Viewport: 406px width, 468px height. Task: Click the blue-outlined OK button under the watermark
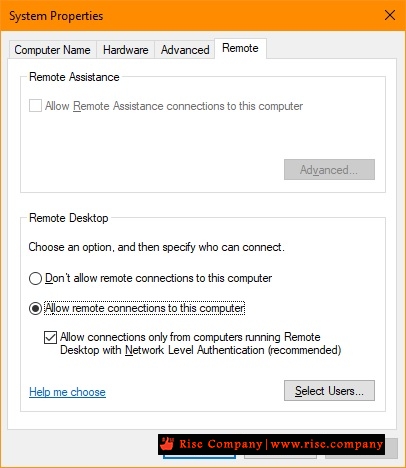pyautogui.click(x=199, y=456)
